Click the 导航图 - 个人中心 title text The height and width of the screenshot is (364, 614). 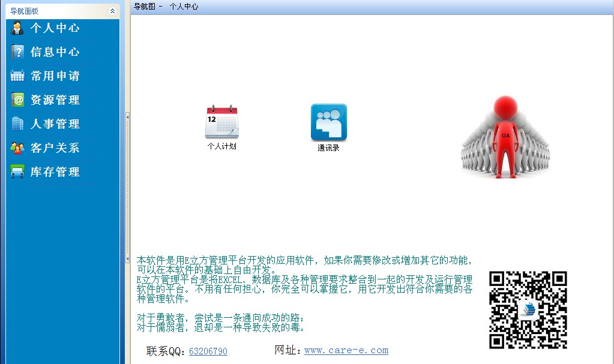click(x=166, y=6)
